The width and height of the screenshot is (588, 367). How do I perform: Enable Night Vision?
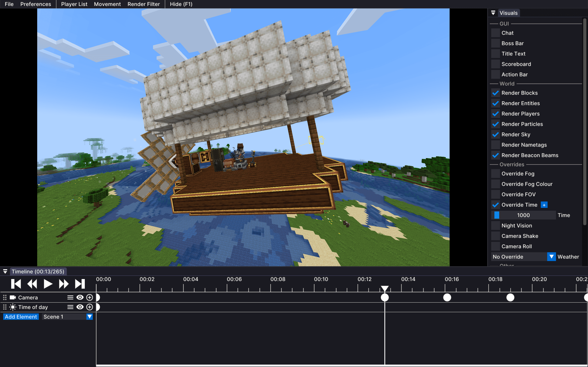pyautogui.click(x=495, y=226)
